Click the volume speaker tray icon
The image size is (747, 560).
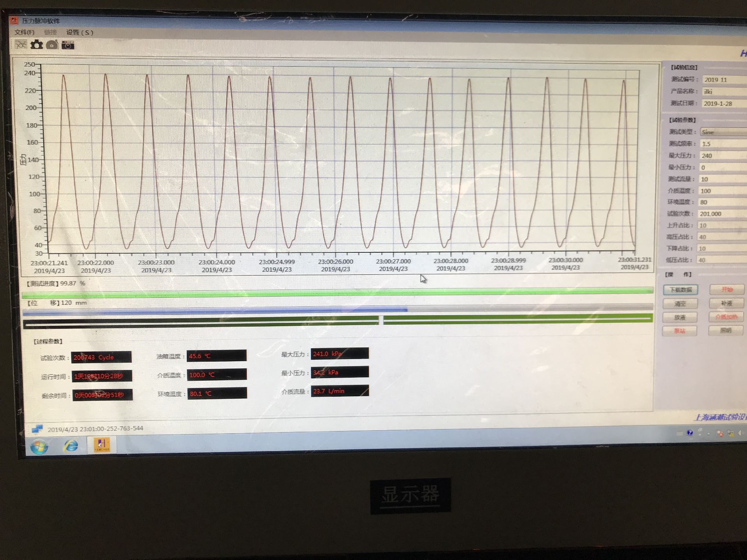(x=741, y=433)
